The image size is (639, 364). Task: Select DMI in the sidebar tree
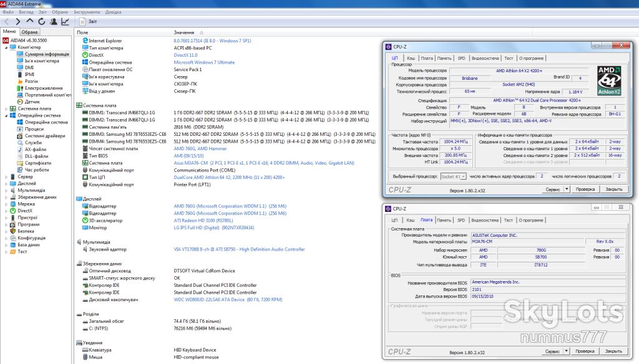tap(29, 67)
